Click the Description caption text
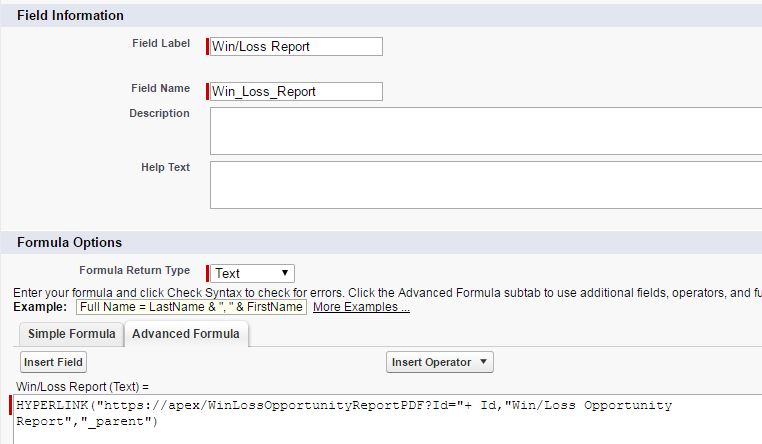The width and height of the screenshot is (762, 444). (159, 114)
